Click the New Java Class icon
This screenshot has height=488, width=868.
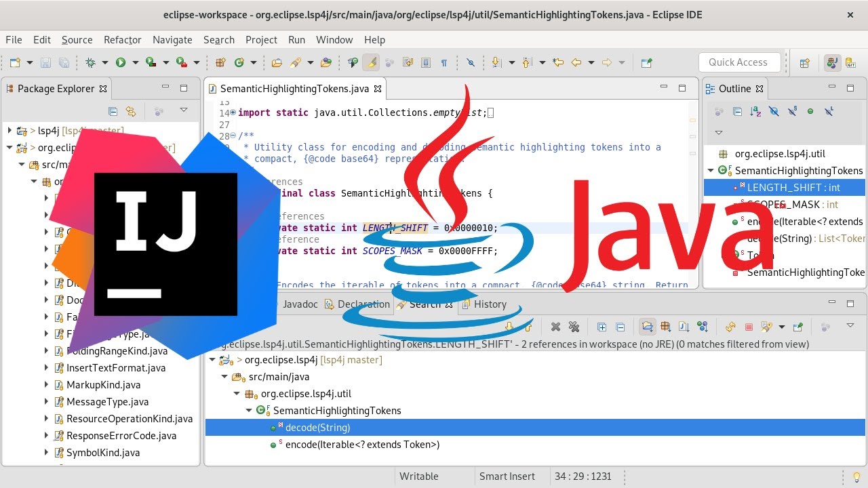(x=239, y=62)
